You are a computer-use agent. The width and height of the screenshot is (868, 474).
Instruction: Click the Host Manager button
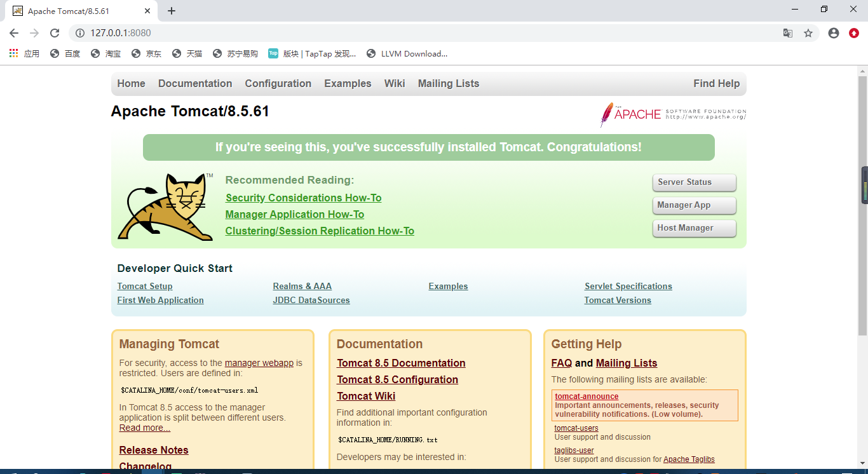(x=695, y=228)
